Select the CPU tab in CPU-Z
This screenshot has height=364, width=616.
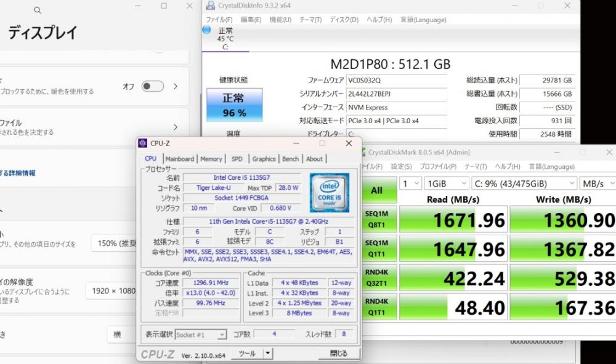point(151,159)
